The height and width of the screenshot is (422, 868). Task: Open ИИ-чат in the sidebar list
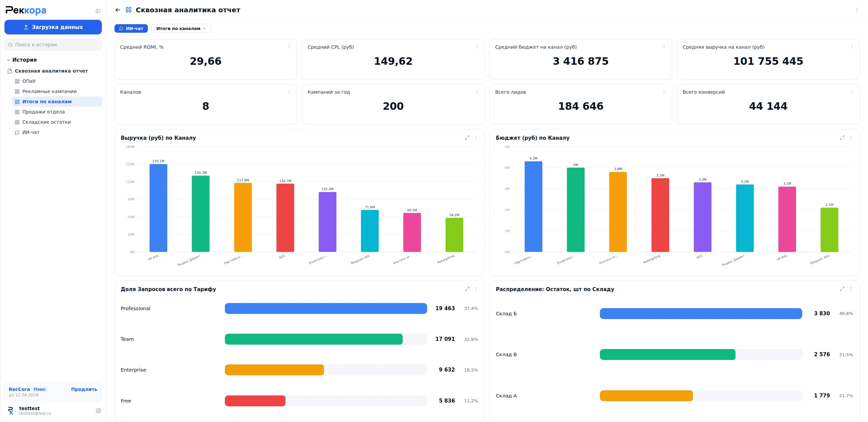click(x=31, y=132)
